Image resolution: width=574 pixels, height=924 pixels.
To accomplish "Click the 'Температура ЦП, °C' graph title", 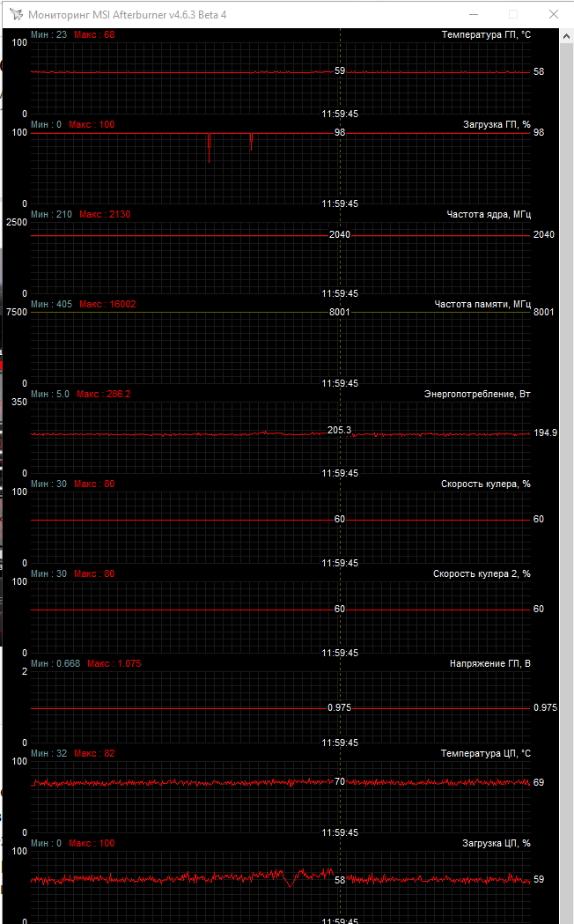I will tap(486, 753).
